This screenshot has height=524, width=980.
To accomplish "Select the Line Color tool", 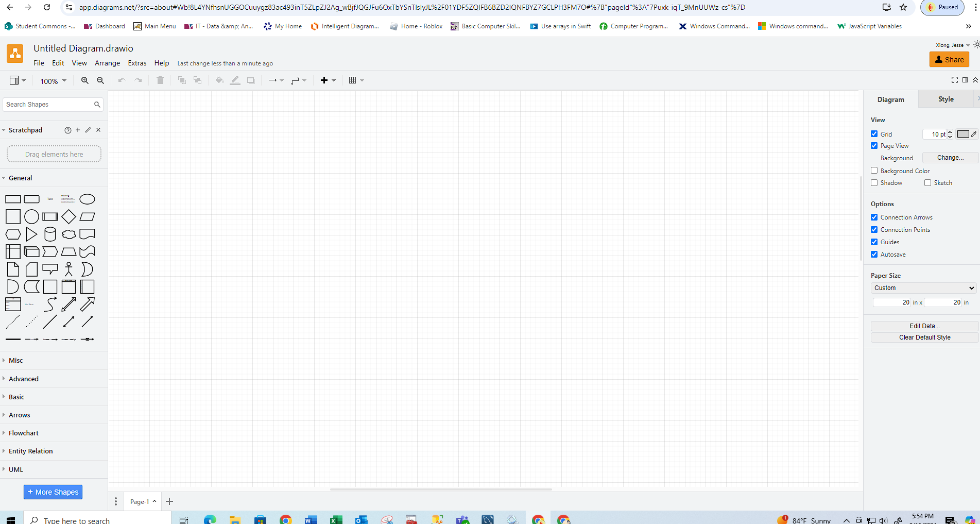I will pyautogui.click(x=235, y=80).
